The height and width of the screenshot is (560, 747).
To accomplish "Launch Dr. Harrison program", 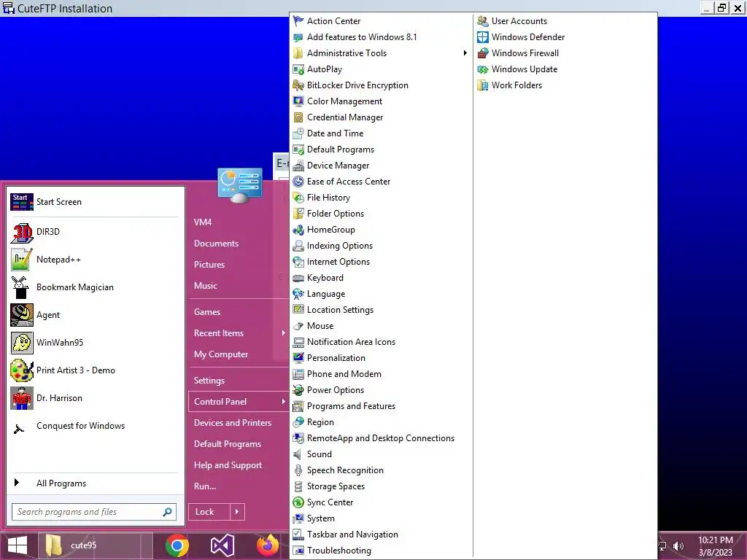I will (96, 397).
